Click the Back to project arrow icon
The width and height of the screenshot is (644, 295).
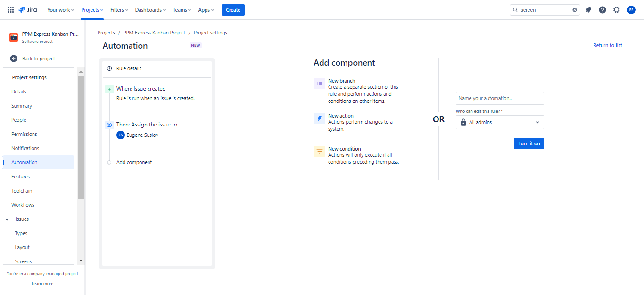[x=14, y=59]
